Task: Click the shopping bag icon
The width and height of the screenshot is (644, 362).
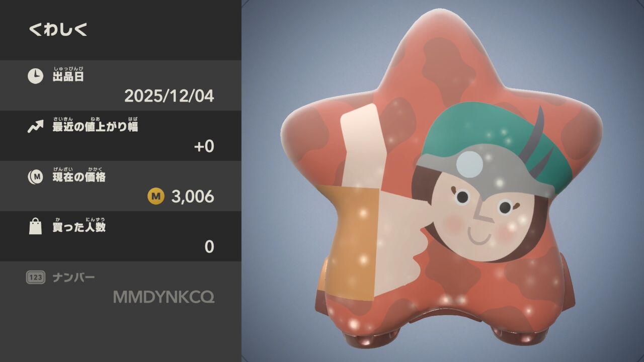Action: [x=35, y=227]
